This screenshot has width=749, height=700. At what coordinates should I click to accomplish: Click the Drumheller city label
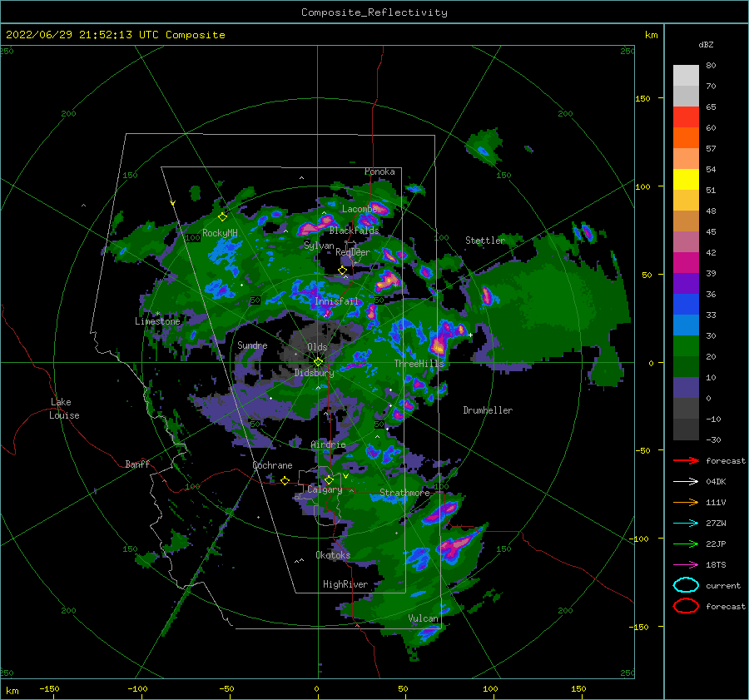pos(488,410)
